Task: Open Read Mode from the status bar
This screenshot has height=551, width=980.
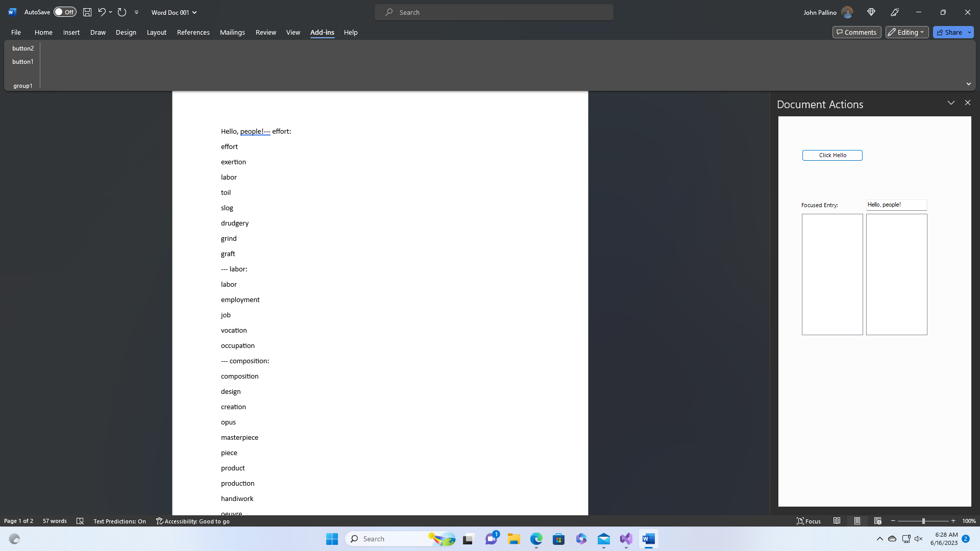Action: pyautogui.click(x=837, y=521)
